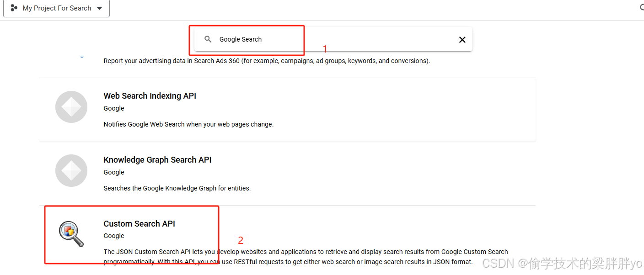The image size is (644, 275).
Task: Click 'Searches the Google Knowledge Graph' description
Action: click(x=177, y=188)
